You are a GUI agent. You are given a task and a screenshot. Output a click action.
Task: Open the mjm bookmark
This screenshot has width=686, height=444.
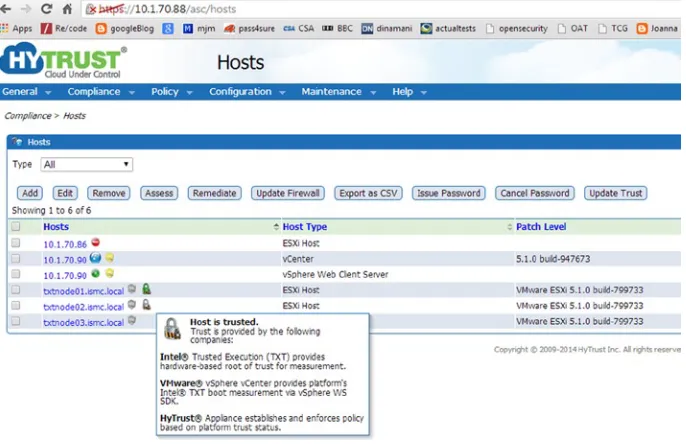(199, 29)
